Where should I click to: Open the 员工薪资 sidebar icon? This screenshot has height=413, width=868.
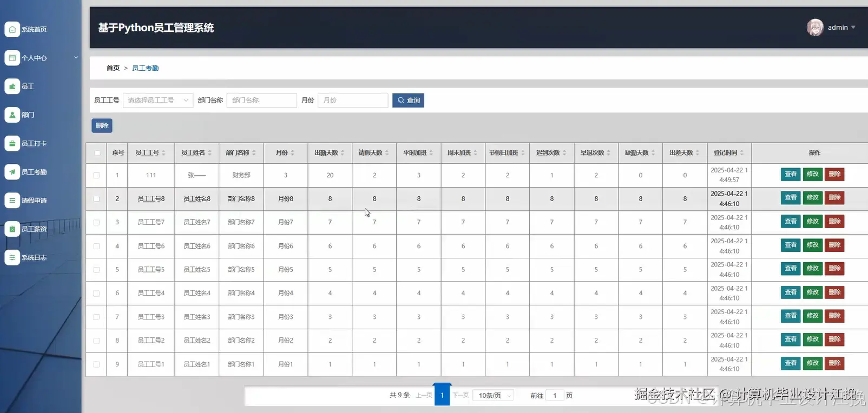[x=12, y=229]
